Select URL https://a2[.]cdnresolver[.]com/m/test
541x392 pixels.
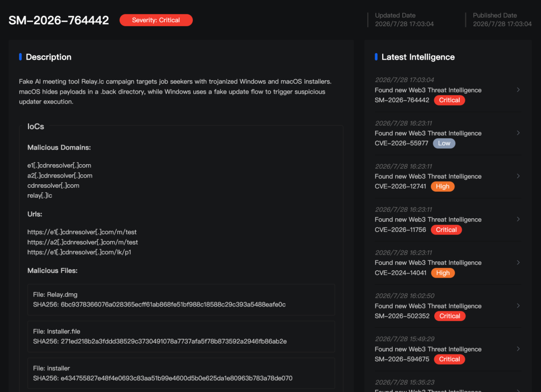[x=83, y=242]
